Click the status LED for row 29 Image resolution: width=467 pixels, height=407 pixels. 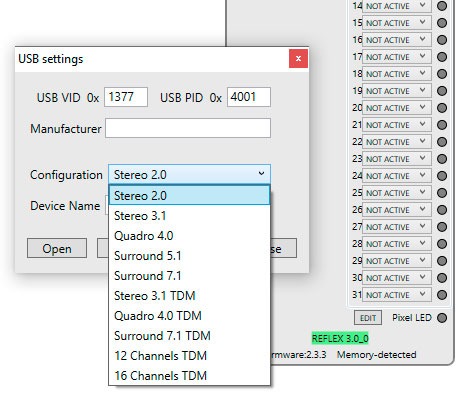click(x=442, y=261)
